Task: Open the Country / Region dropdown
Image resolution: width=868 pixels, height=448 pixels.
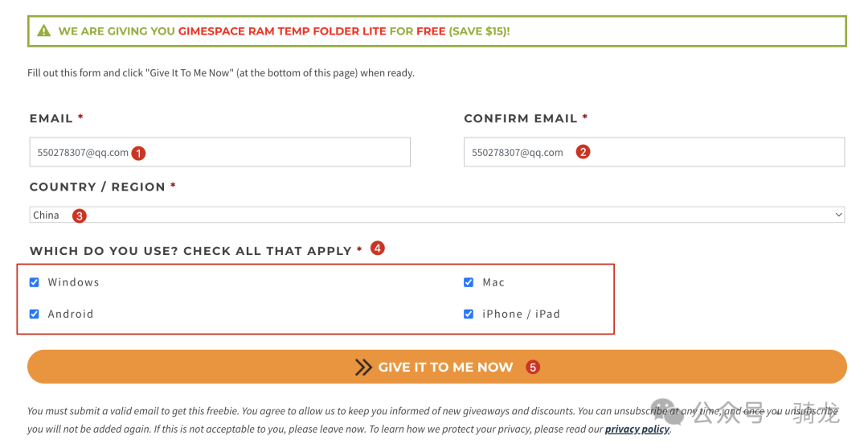Action: [x=436, y=215]
